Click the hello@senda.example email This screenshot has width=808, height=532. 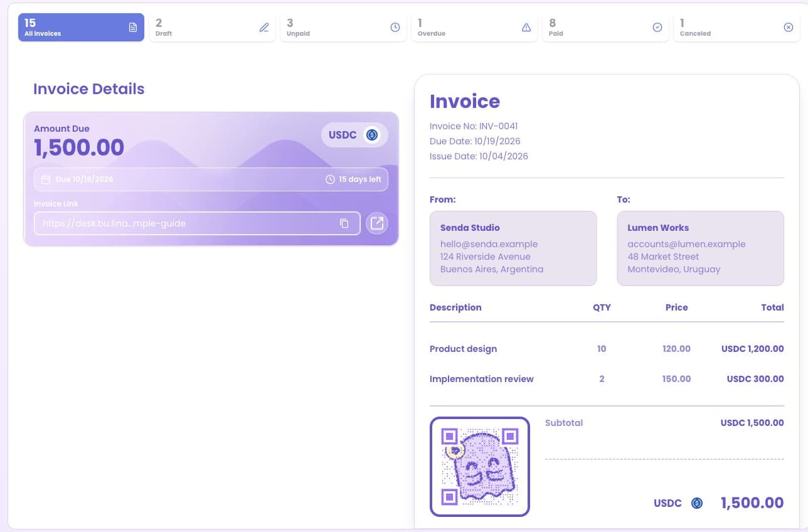pyautogui.click(x=489, y=244)
